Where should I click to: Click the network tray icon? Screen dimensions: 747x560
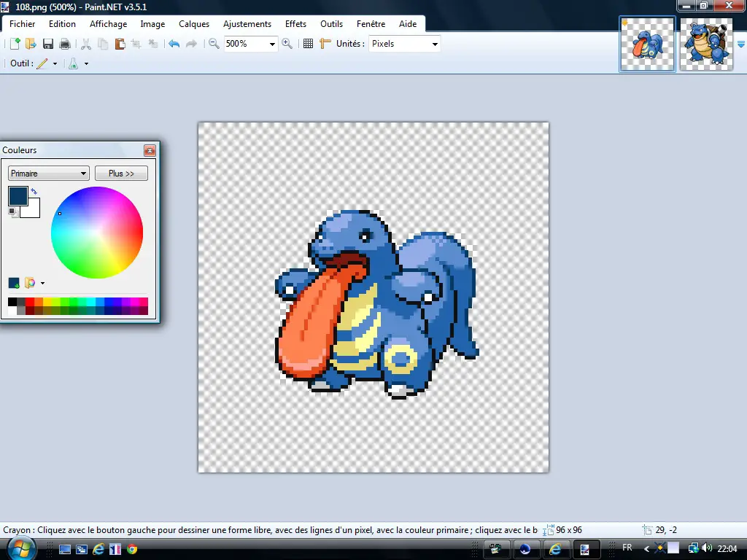point(694,548)
